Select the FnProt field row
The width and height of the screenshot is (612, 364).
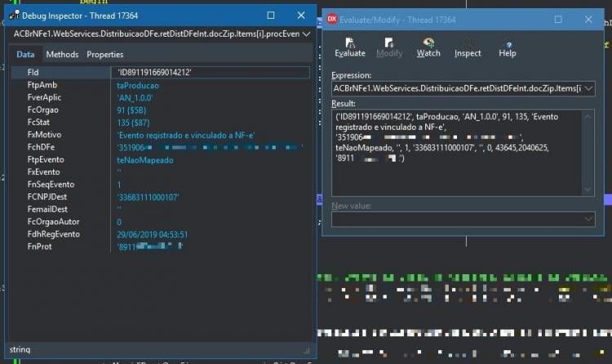tap(161, 246)
